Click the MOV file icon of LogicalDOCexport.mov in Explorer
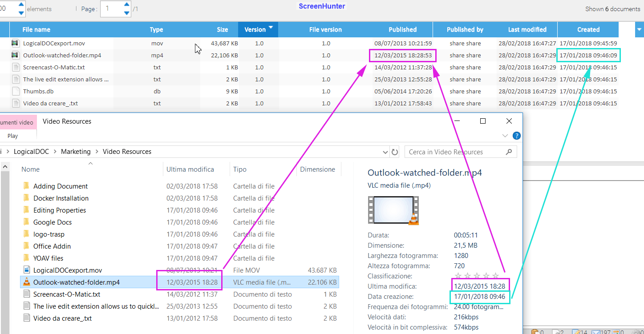Screen dimensions: 644x334 [26, 270]
